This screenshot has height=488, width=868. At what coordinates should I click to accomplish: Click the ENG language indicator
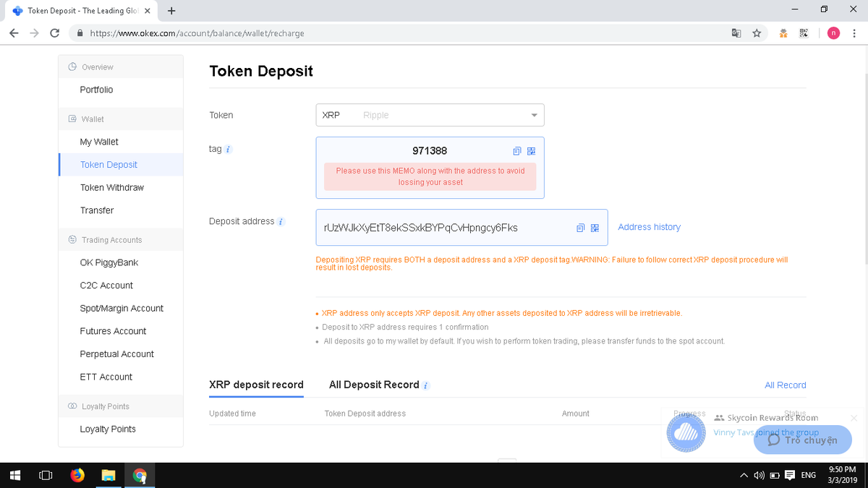809,475
